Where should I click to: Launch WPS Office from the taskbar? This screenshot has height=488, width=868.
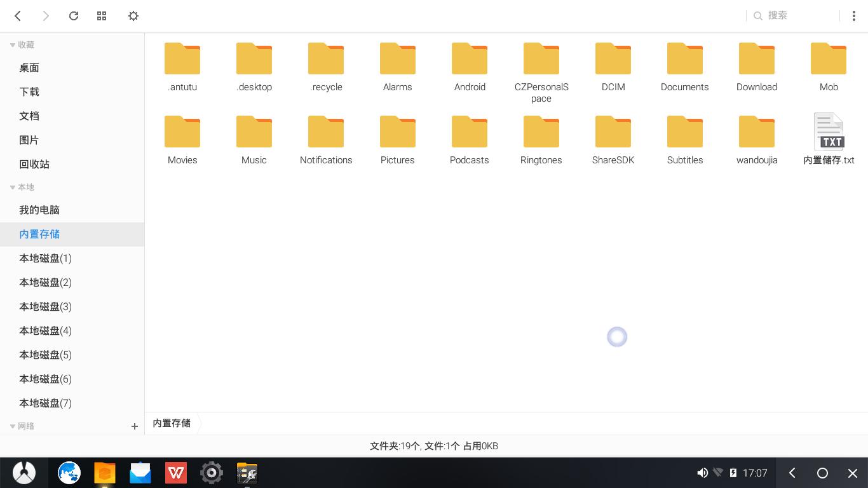[x=176, y=473]
